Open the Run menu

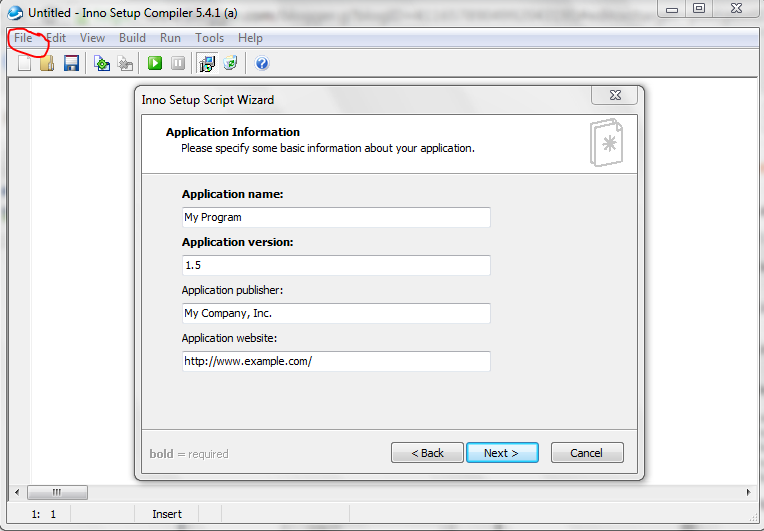point(171,38)
